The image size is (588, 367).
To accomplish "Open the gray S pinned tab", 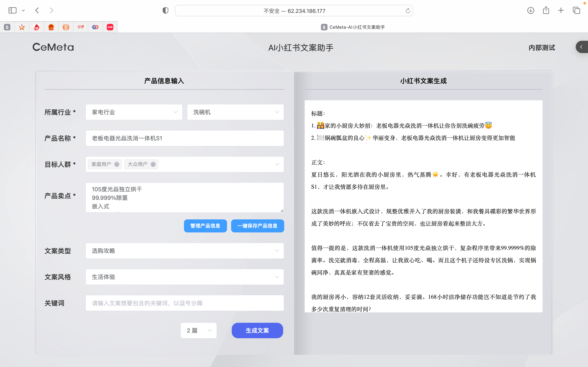I will 7,27.
